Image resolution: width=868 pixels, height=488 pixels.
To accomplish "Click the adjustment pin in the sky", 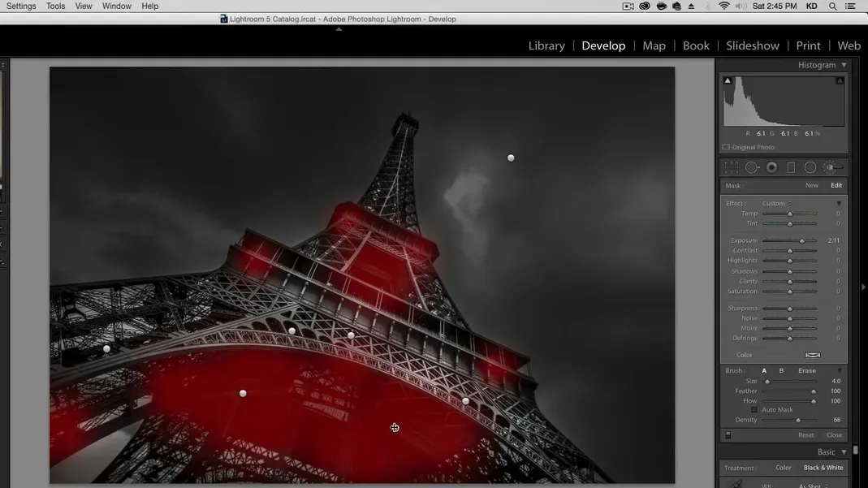I will point(511,158).
